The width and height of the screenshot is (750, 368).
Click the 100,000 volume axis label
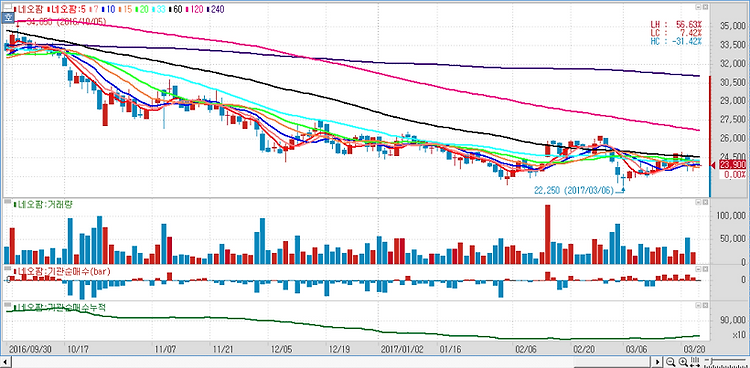(730, 216)
